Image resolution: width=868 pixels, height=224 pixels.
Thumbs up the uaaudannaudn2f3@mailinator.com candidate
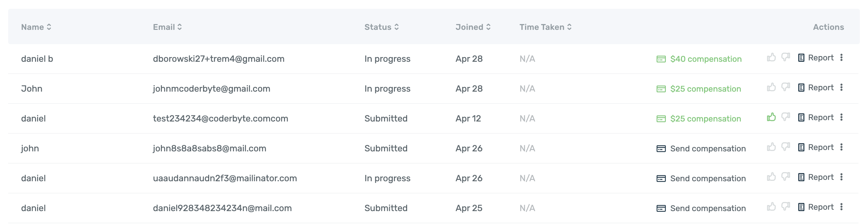(x=771, y=177)
